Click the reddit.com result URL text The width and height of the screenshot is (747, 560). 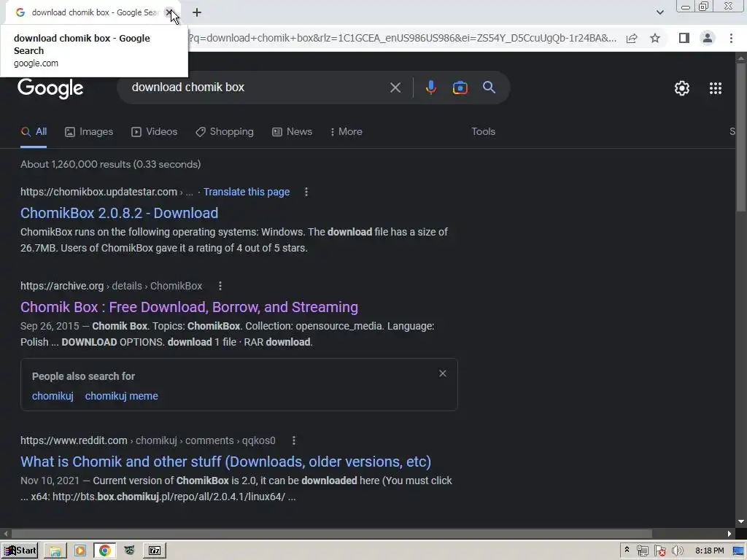[x=148, y=440]
